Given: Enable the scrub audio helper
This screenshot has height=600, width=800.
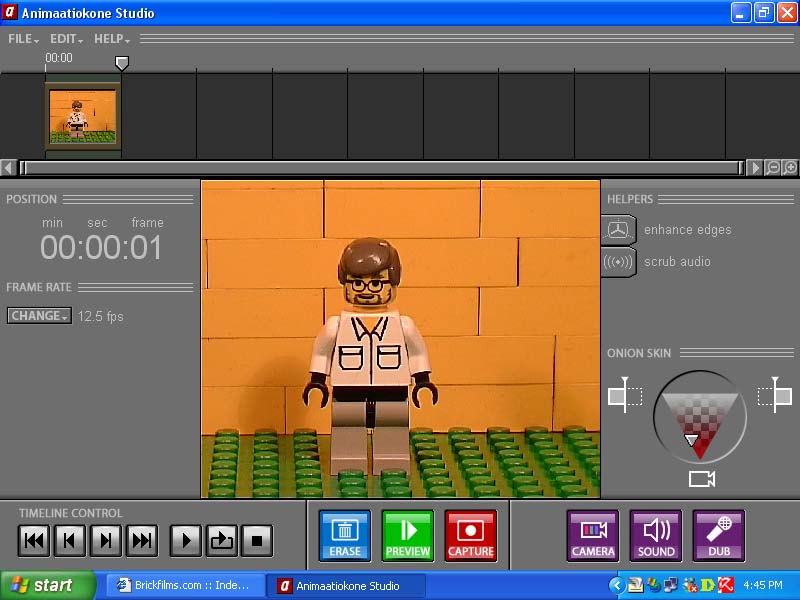Looking at the screenshot, I should pos(619,261).
